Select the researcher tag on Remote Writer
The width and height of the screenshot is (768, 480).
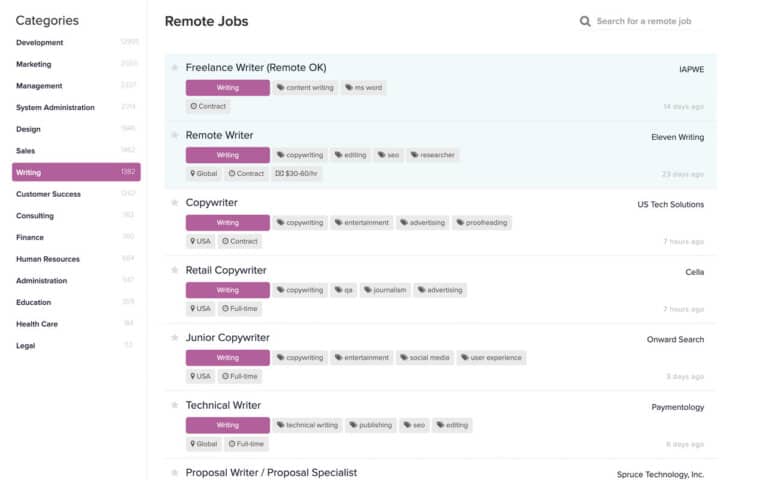432,155
